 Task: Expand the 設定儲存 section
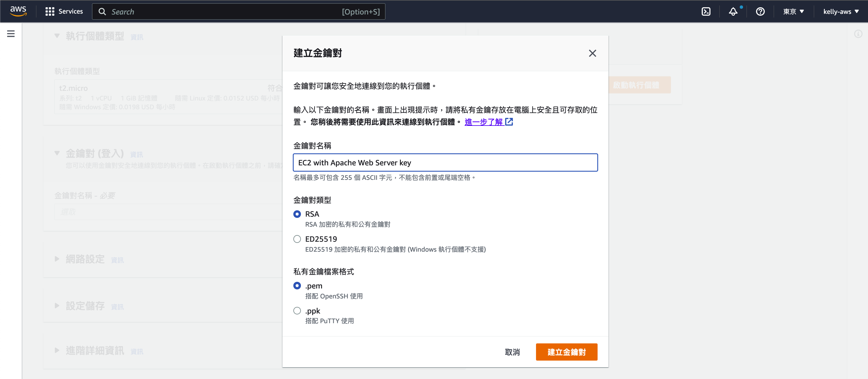click(x=57, y=306)
